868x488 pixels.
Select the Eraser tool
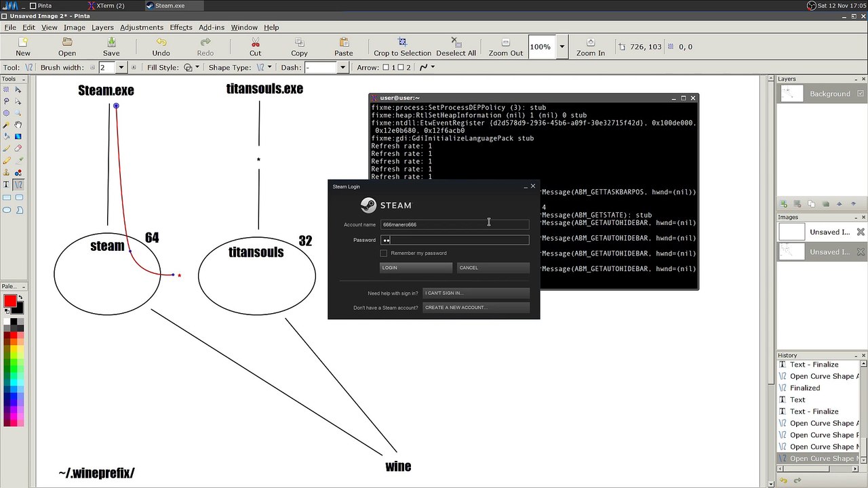18,148
